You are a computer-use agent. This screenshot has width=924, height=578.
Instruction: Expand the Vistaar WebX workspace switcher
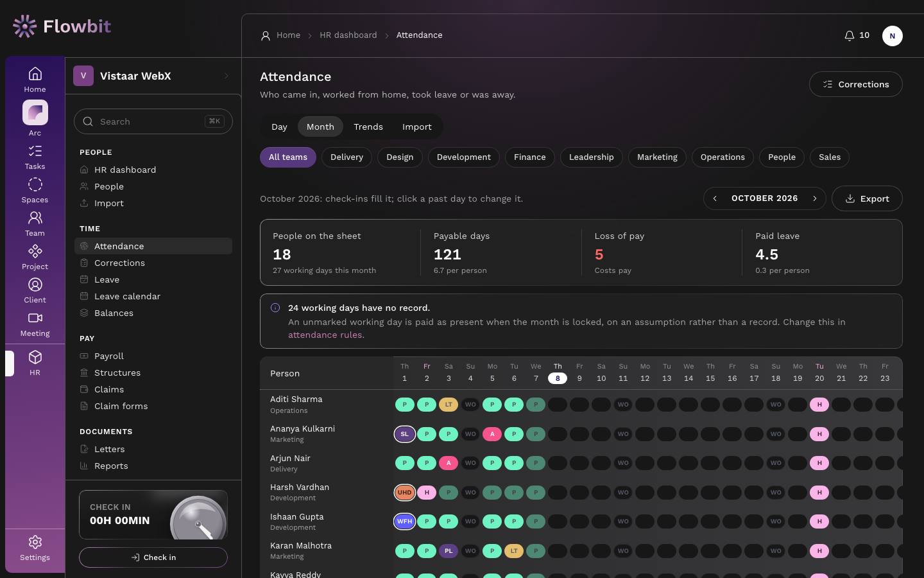tap(153, 76)
